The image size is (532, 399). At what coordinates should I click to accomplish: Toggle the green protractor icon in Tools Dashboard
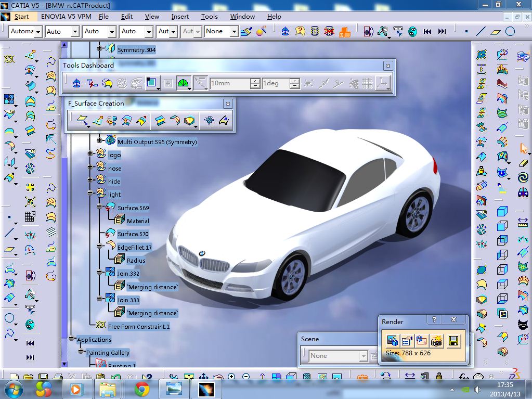(183, 83)
